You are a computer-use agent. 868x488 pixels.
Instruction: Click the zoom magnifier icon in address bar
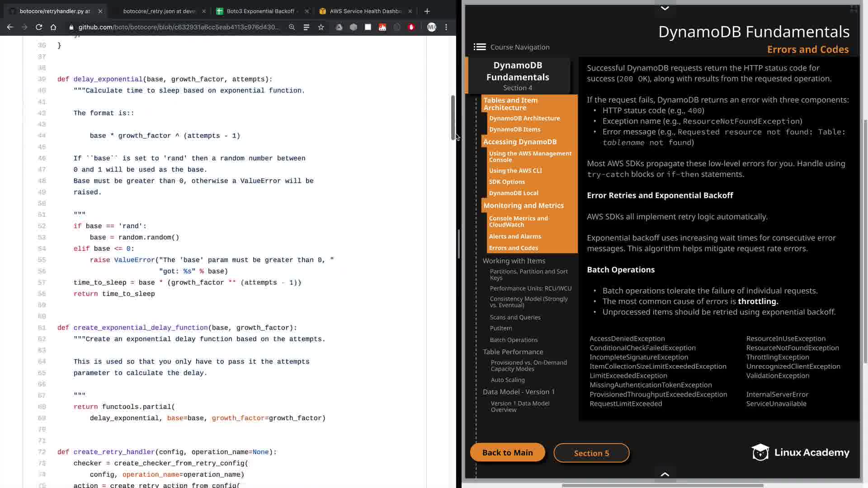click(x=292, y=27)
